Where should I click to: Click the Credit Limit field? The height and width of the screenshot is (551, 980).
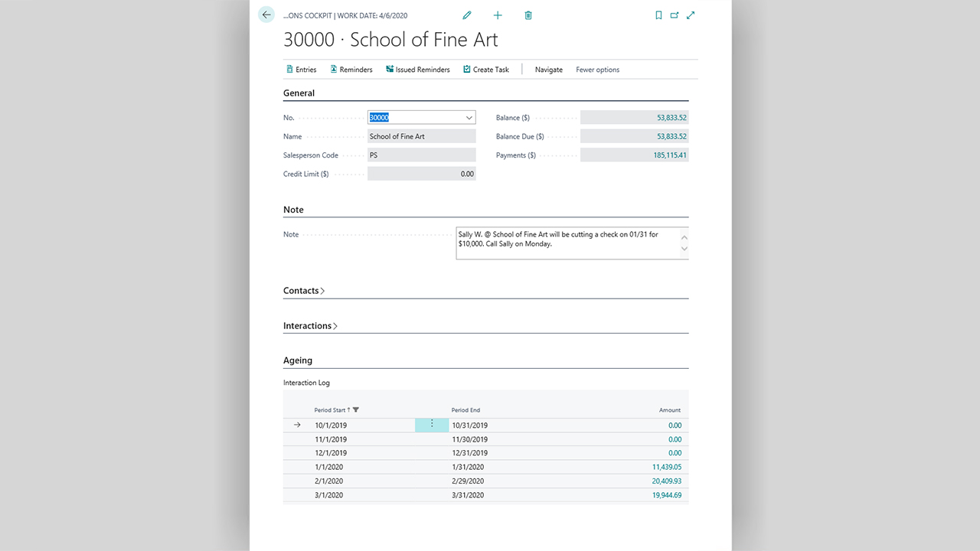tap(422, 174)
